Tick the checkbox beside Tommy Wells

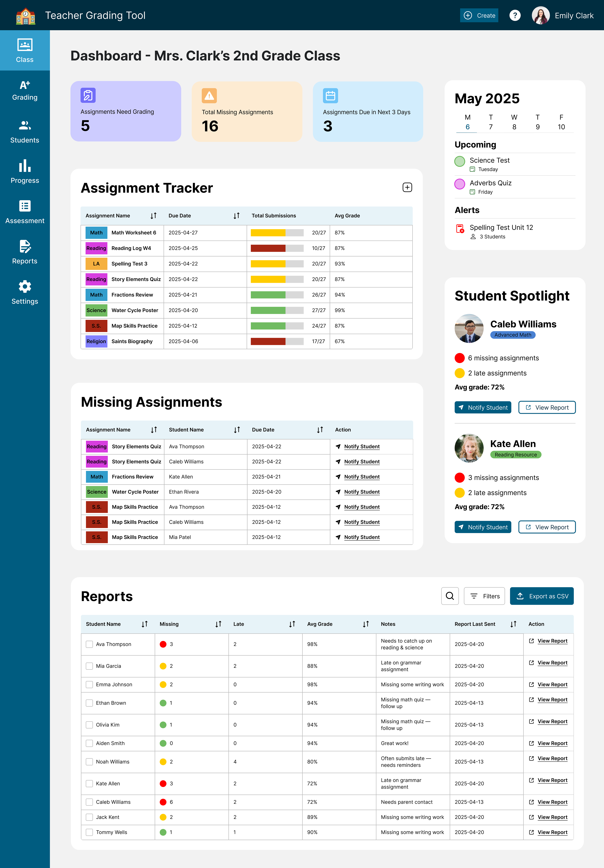point(89,832)
